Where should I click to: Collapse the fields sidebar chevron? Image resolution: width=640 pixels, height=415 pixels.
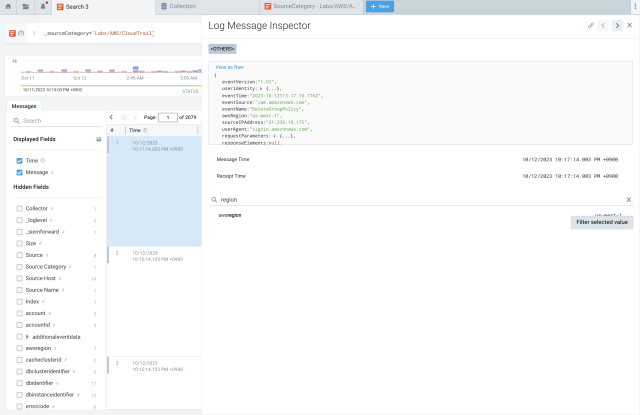point(111,117)
